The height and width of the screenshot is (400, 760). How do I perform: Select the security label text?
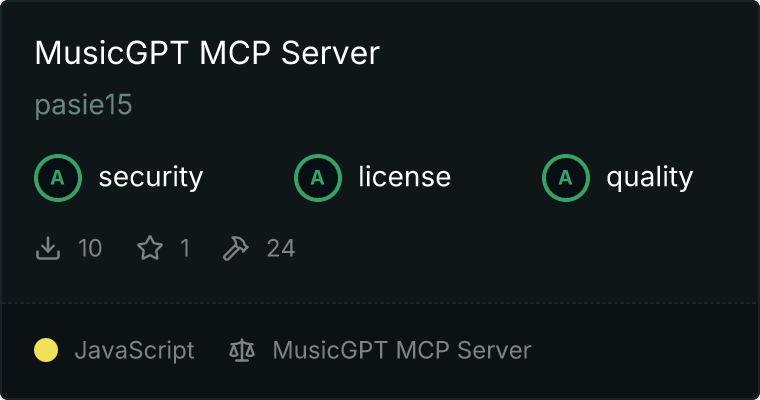pos(151,177)
